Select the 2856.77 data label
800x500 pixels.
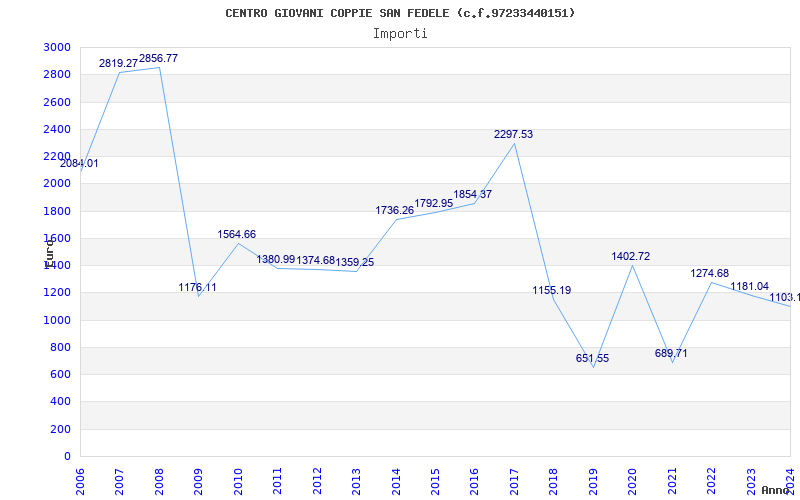[x=159, y=58]
